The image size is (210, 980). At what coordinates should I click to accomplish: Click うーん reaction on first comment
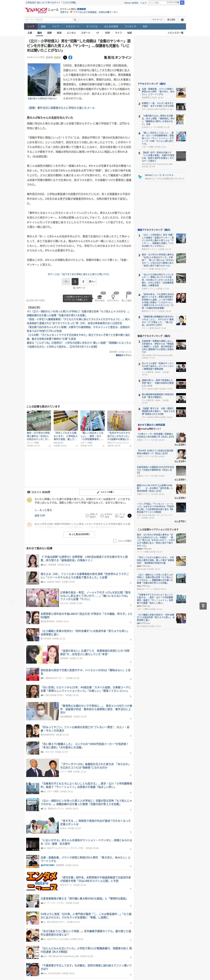(120, 516)
